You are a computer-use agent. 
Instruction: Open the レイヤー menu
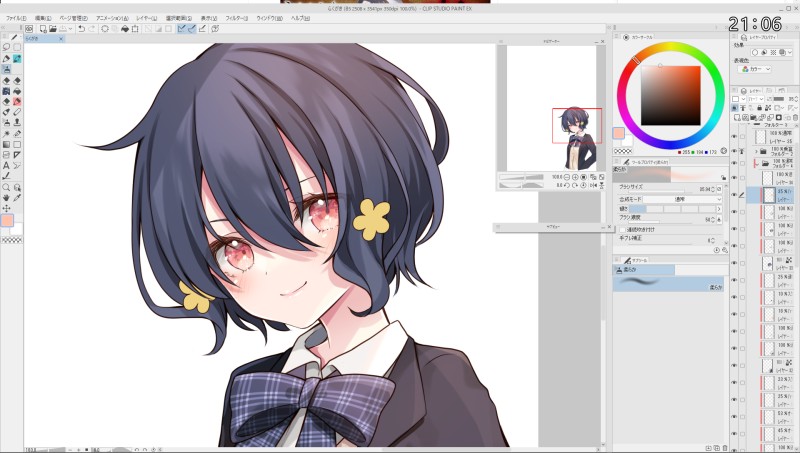click(x=147, y=18)
